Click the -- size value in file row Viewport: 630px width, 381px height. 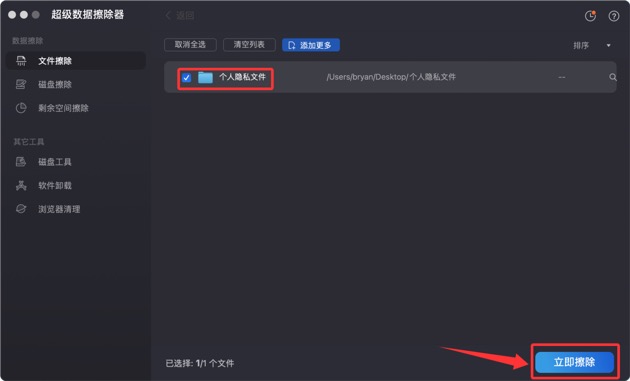(562, 77)
